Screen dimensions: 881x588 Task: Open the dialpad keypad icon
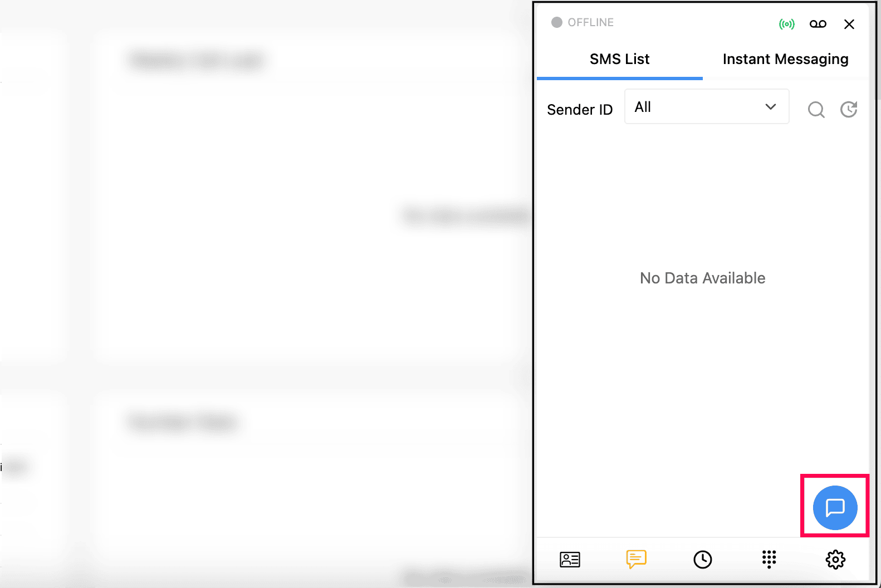pyautogui.click(x=769, y=559)
